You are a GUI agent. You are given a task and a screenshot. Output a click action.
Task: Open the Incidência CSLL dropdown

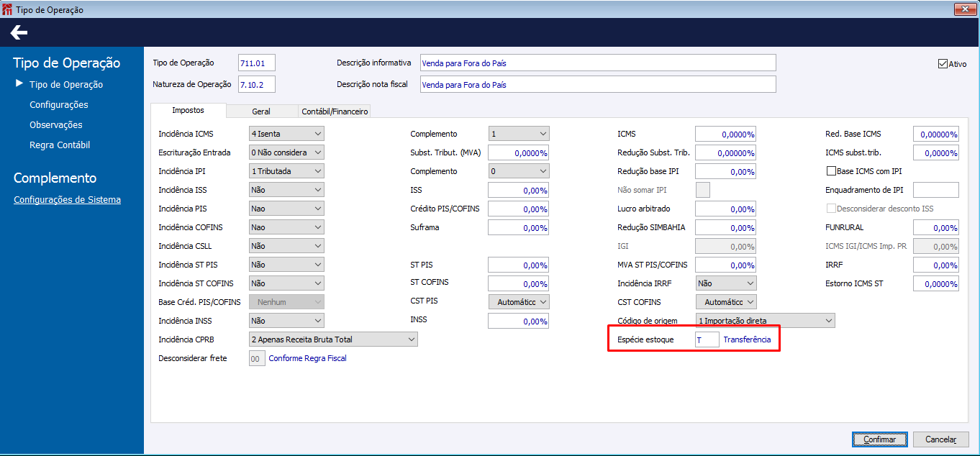pyautogui.click(x=286, y=246)
